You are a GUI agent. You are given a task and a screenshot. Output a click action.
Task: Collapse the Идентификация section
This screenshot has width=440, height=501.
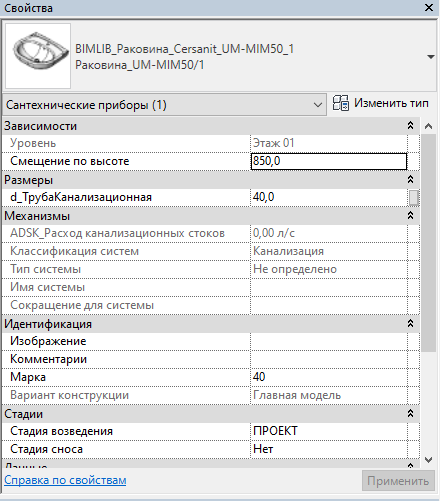click(410, 324)
